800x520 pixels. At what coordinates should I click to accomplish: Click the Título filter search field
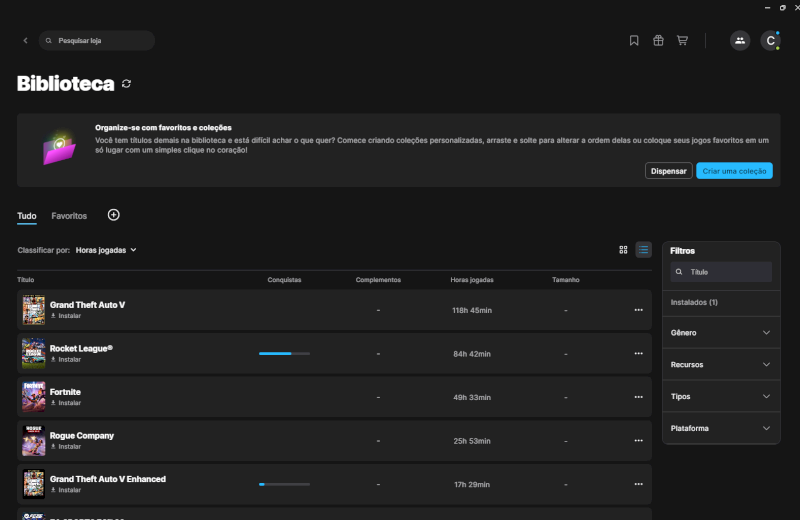[x=721, y=272]
